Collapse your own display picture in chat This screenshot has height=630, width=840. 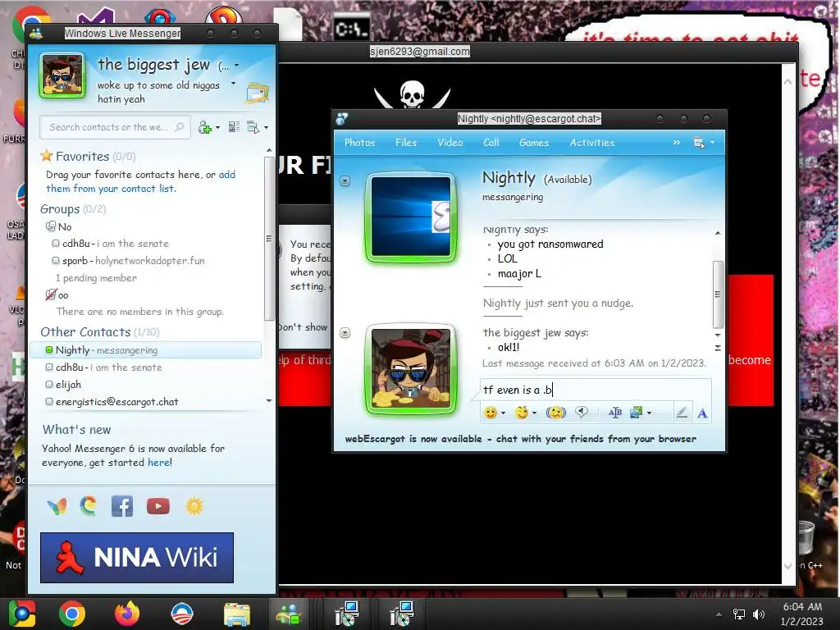pyautogui.click(x=345, y=333)
